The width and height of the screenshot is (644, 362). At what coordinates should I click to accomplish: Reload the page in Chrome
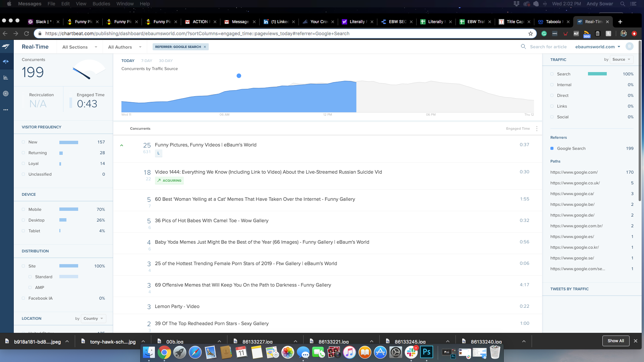tap(26, 34)
